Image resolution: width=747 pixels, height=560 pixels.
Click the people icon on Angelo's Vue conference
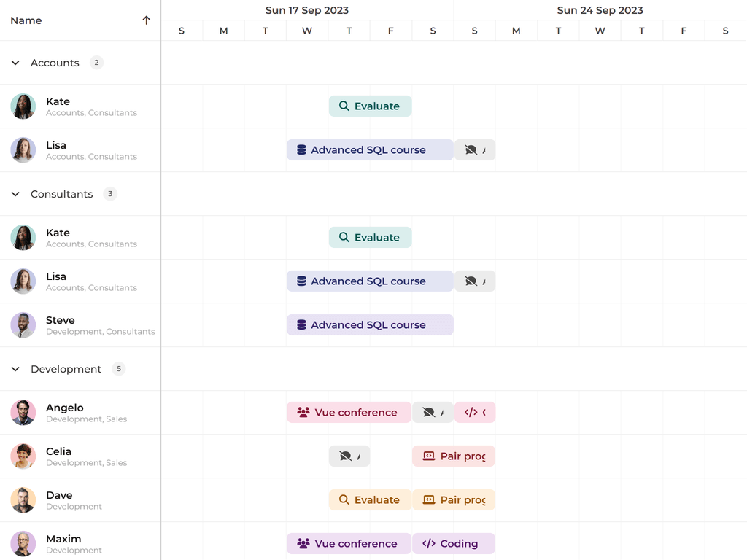click(303, 413)
